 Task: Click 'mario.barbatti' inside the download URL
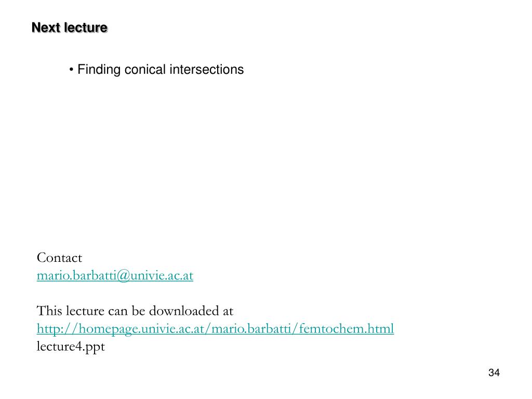point(251,328)
